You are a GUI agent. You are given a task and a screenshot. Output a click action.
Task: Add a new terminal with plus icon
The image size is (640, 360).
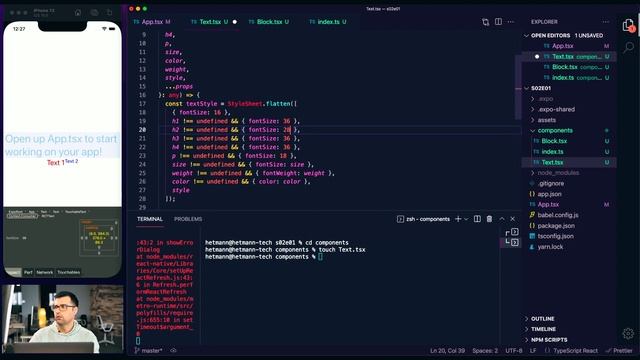click(458, 219)
